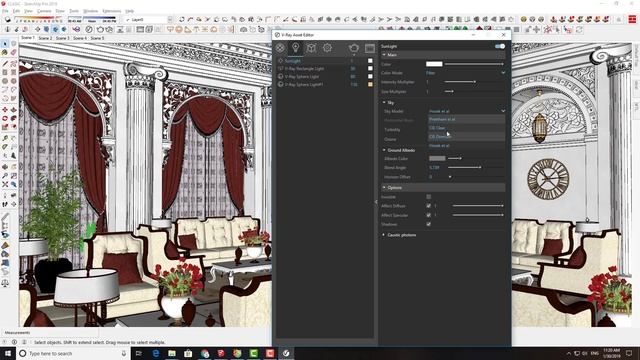Image resolution: width=640 pixels, height=360 pixels.
Task: Select the Lights tab lightbulb icon
Action: [x=296, y=48]
